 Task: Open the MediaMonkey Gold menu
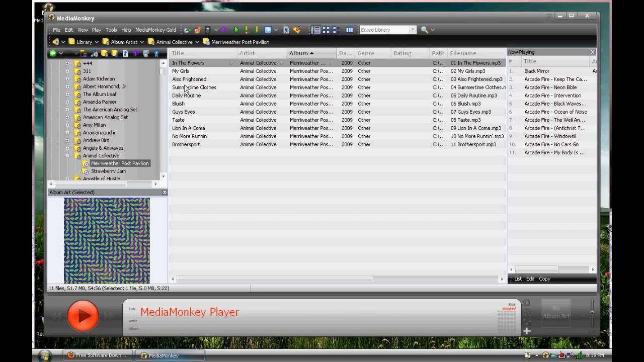(x=155, y=30)
